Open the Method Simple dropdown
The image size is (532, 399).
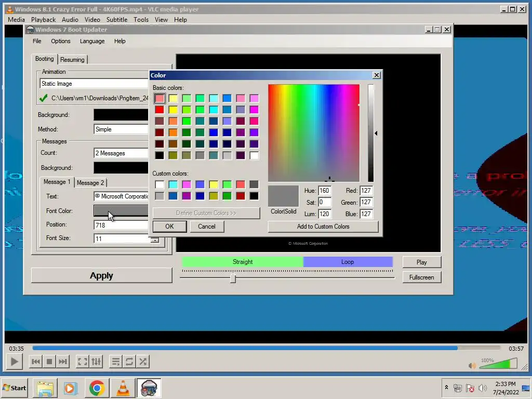(x=121, y=129)
